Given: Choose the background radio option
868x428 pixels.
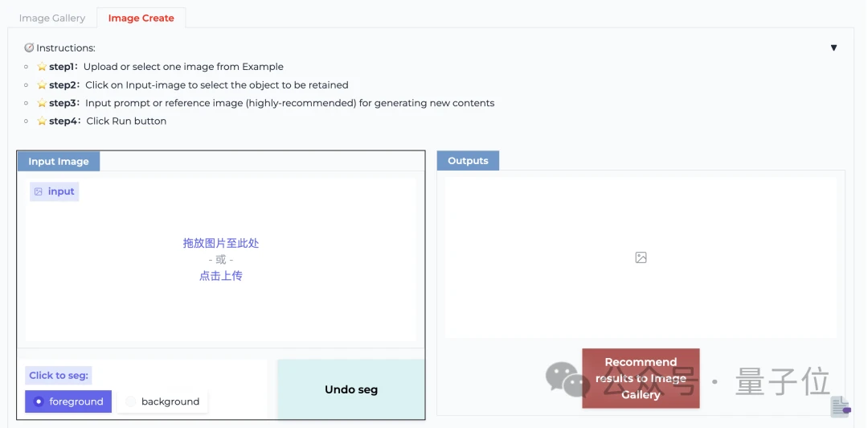Looking at the screenshot, I should point(162,401).
